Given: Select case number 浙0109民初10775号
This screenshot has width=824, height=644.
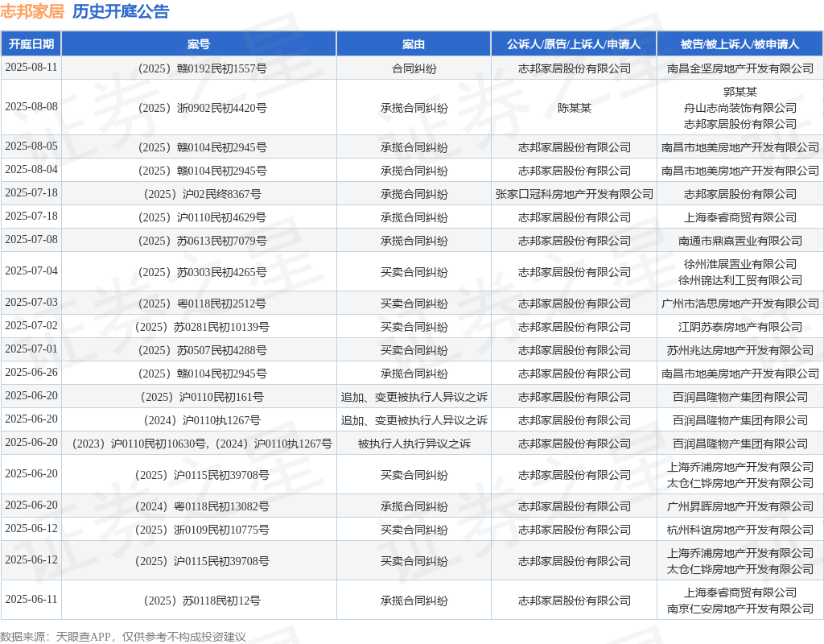Looking at the screenshot, I should (x=202, y=530).
